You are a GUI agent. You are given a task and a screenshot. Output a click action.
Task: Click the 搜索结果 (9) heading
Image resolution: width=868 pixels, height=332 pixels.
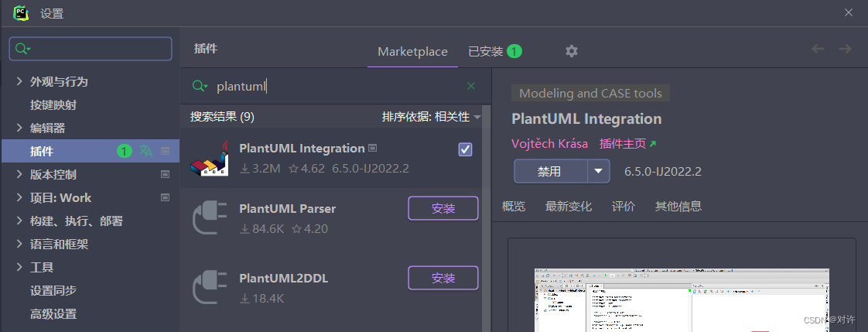(x=222, y=117)
